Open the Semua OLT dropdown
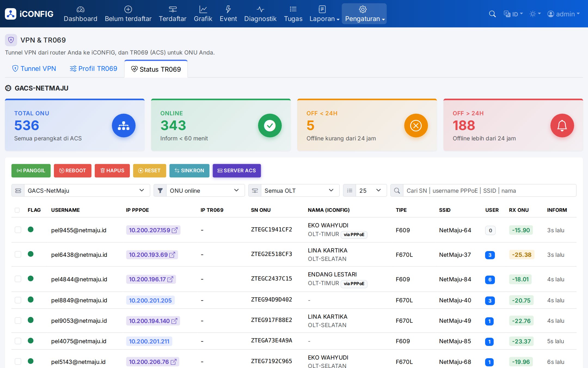Screen dimensions: 588x368 (x=300, y=191)
